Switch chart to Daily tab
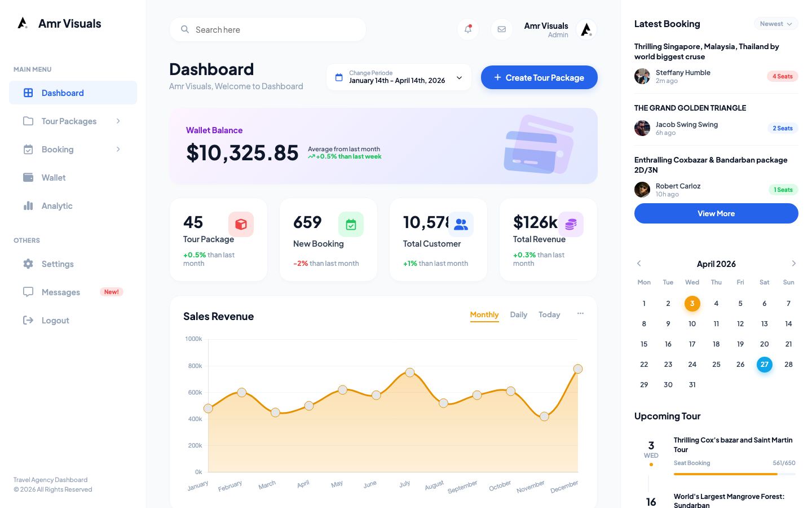The image size is (812, 508). pyautogui.click(x=519, y=314)
